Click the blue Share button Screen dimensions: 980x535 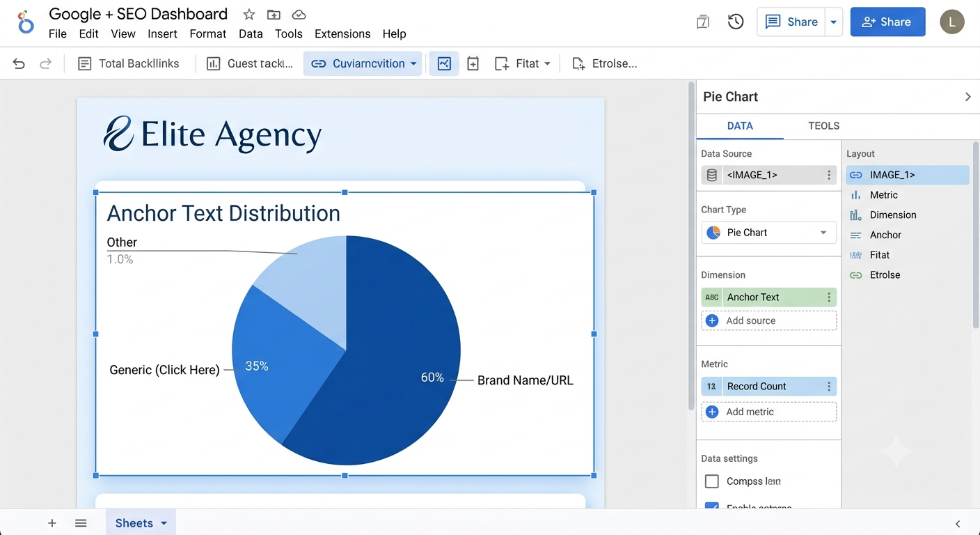point(887,22)
